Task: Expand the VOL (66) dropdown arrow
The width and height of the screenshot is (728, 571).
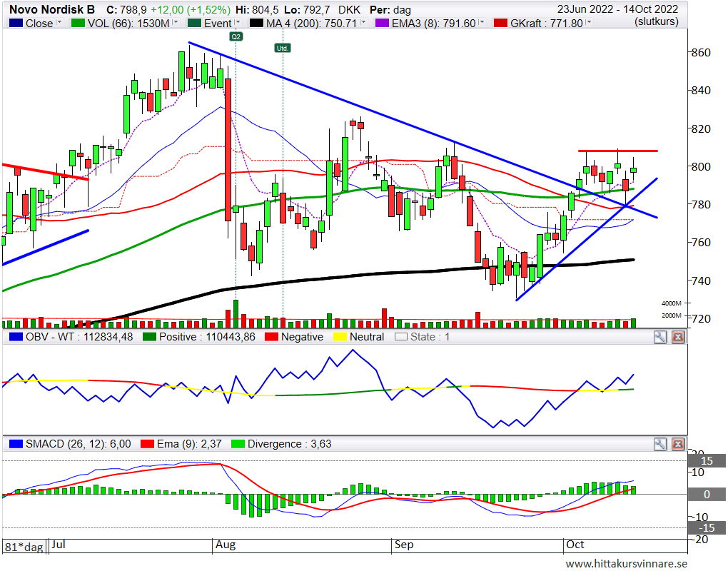Action: [x=175, y=22]
